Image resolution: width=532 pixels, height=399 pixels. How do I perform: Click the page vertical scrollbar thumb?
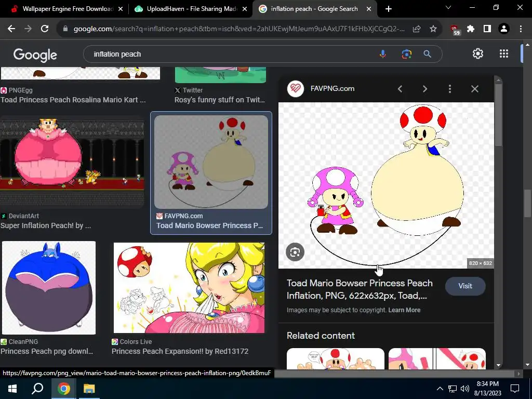(527, 203)
